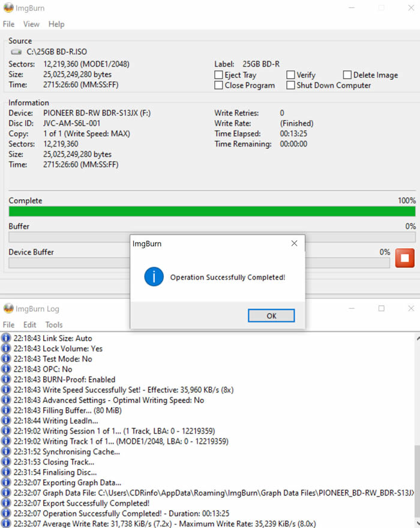This screenshot has width=420, height=528.
Task: Click the blue info icon in dialog
Action: [155, 277]
